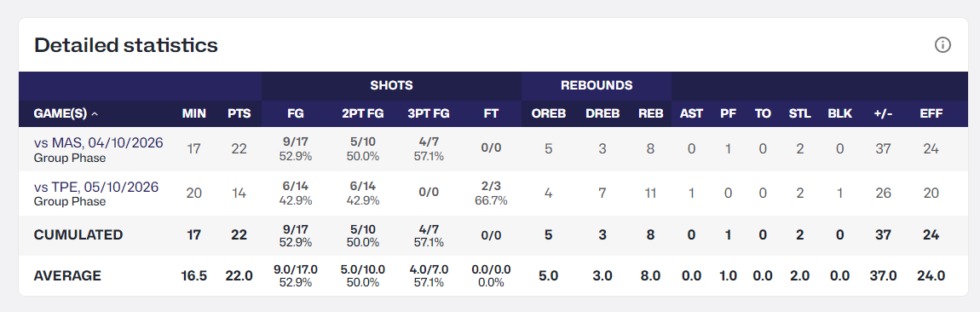This screenshot has width=980, height=312.
Task: Open the vs MAS, 04/10/2026 game link
Action: pyautogui.click(x=98, y=142)
